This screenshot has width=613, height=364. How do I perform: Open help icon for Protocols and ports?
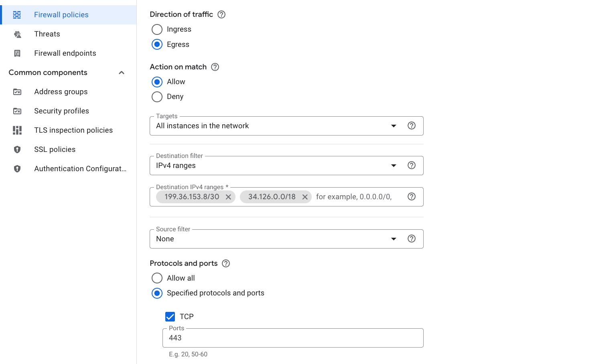coord(226,263)
